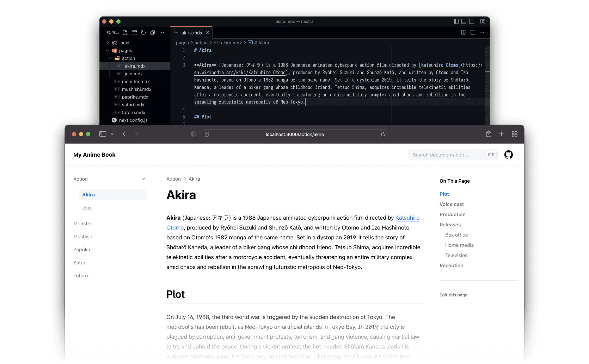
Task: Collapse the Action section in the docs sidebar
Action: pos(143,179)
